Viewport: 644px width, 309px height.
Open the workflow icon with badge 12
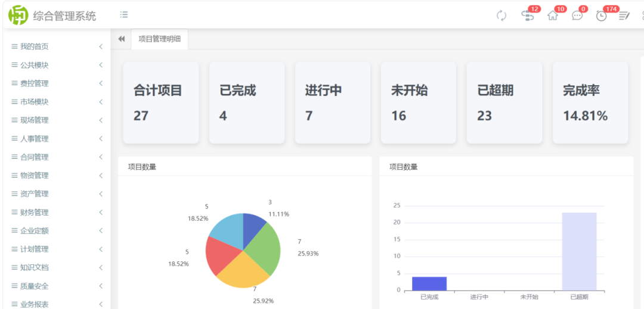point(527,16)
